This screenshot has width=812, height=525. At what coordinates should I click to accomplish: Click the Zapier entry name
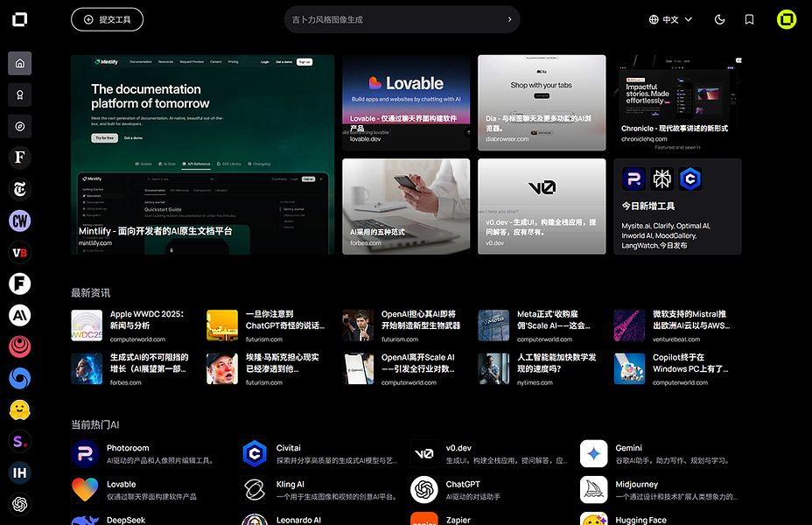click(458, 520)
